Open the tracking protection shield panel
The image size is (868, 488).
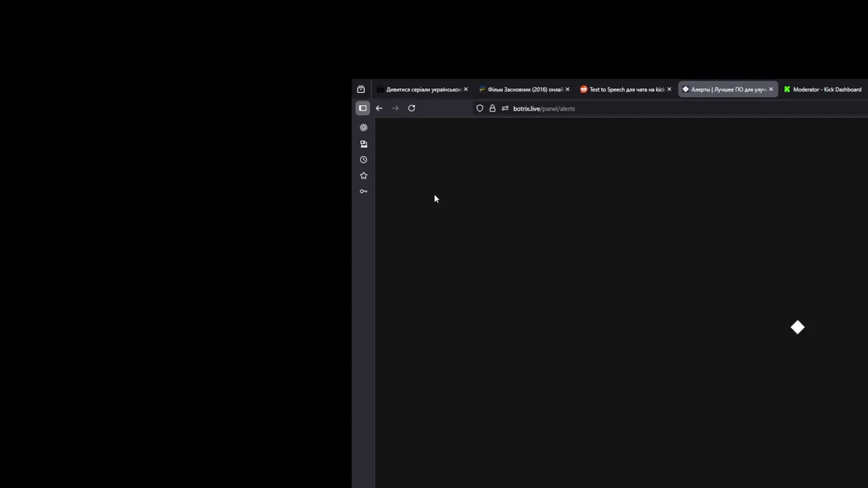(480, 108)
